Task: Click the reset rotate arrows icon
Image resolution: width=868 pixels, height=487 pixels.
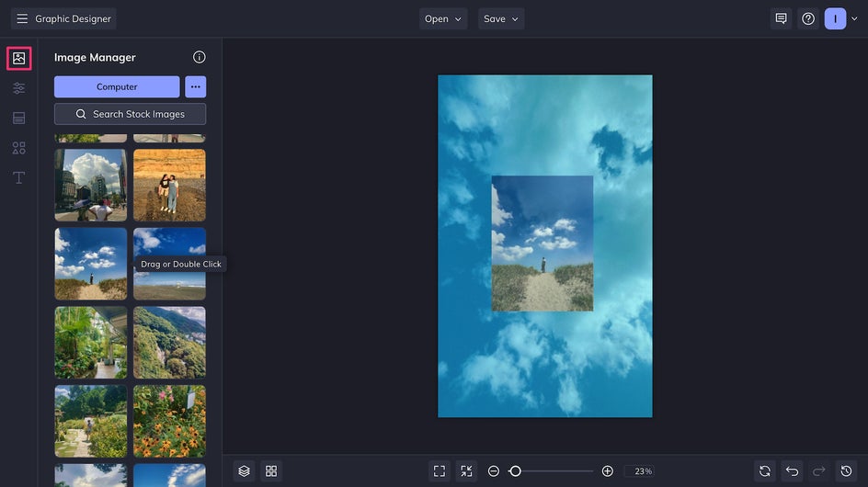Action: [765, 471]
